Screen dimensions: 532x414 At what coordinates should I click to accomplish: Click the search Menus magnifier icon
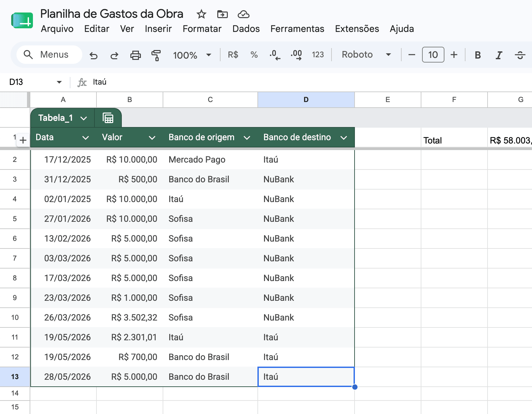pos(28,55)
